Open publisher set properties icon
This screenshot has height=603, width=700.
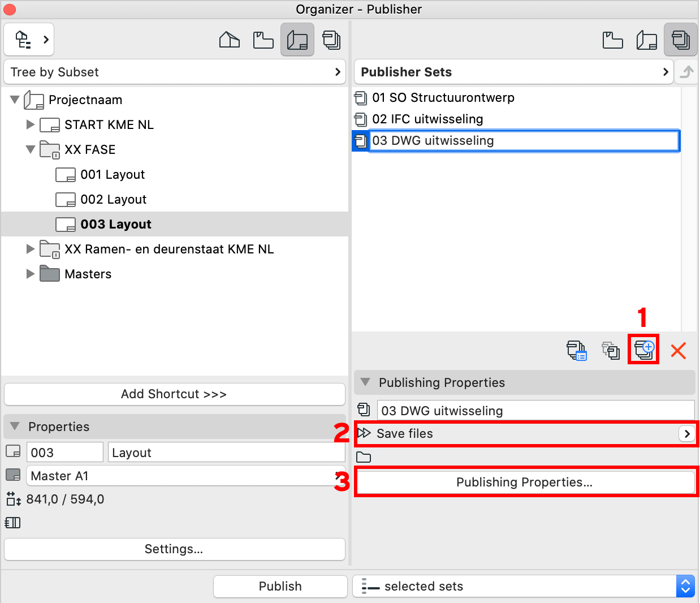pyautogui.click(x=577, y=351)
